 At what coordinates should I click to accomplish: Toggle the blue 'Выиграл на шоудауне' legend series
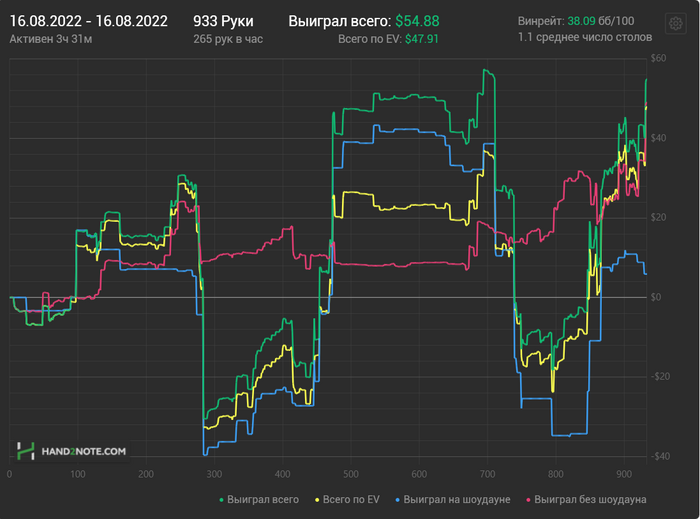(x=453, y=499)
